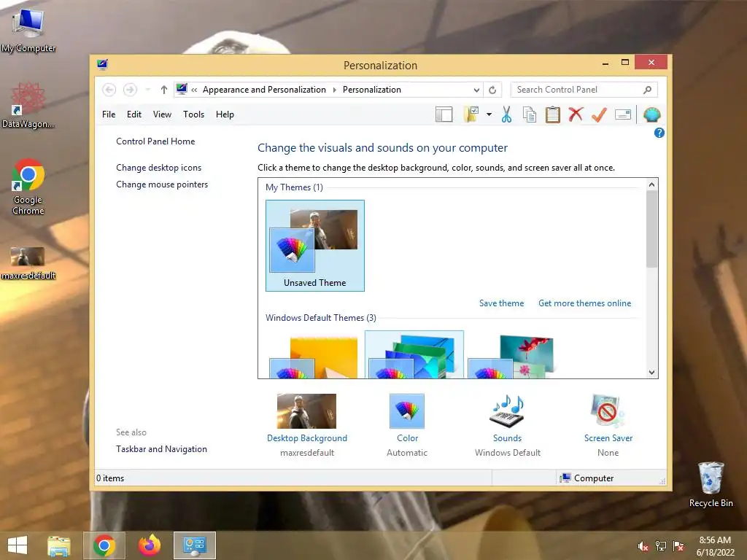
Task: Click the Search Control Panel field
Action: click(584, 90)
